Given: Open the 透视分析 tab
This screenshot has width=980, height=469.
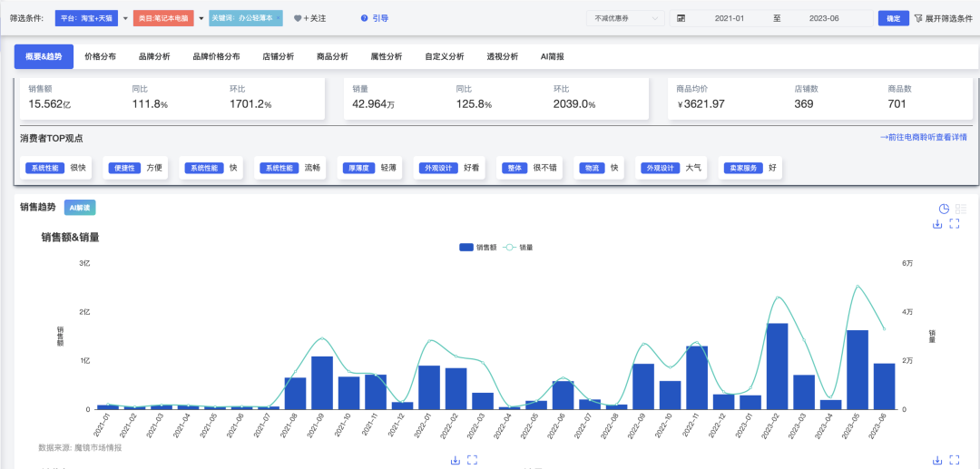Looking at the screenshot, I should click(503, 56).
